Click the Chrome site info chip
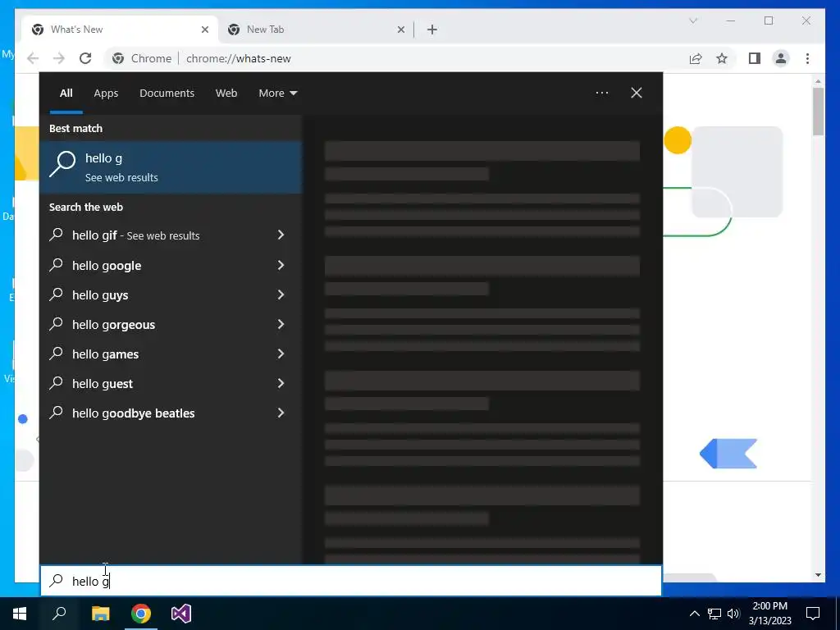The height and width of the screenshot is (630, 840). (142, 58)
